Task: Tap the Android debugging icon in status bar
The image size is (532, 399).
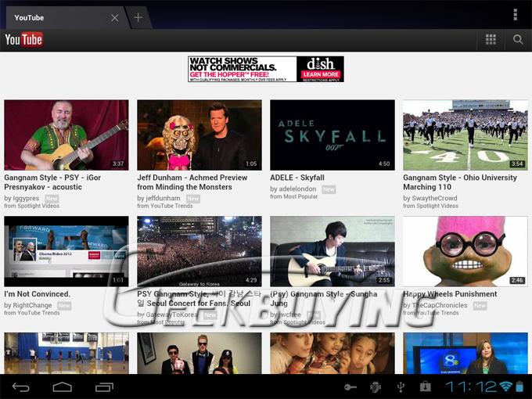Action: (376, 386)
